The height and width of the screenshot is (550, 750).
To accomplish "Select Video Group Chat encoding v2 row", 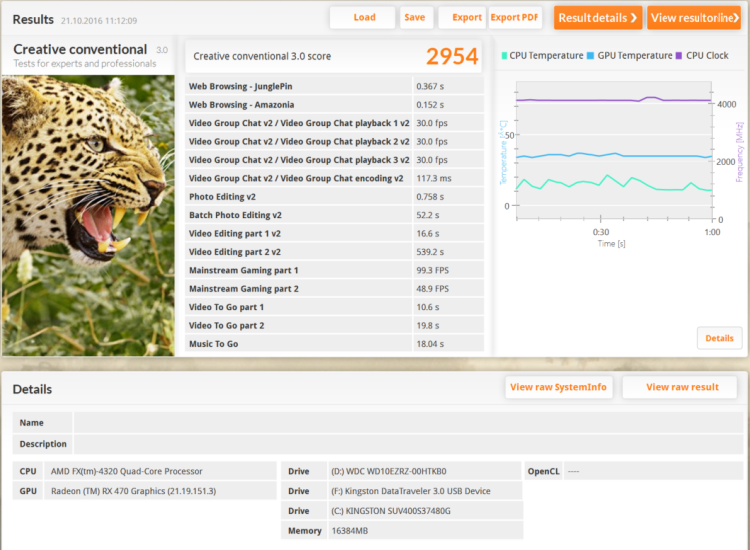I will [334, 178].
